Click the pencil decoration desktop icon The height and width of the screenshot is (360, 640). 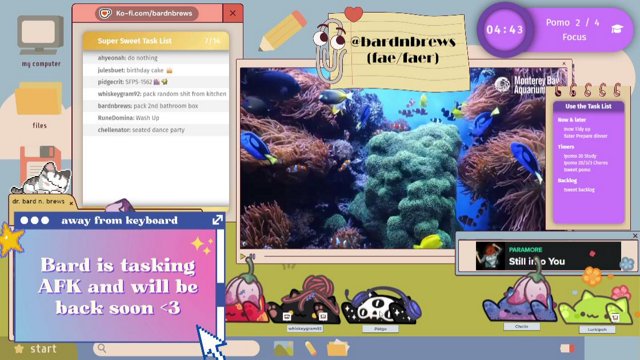[282, 31]
